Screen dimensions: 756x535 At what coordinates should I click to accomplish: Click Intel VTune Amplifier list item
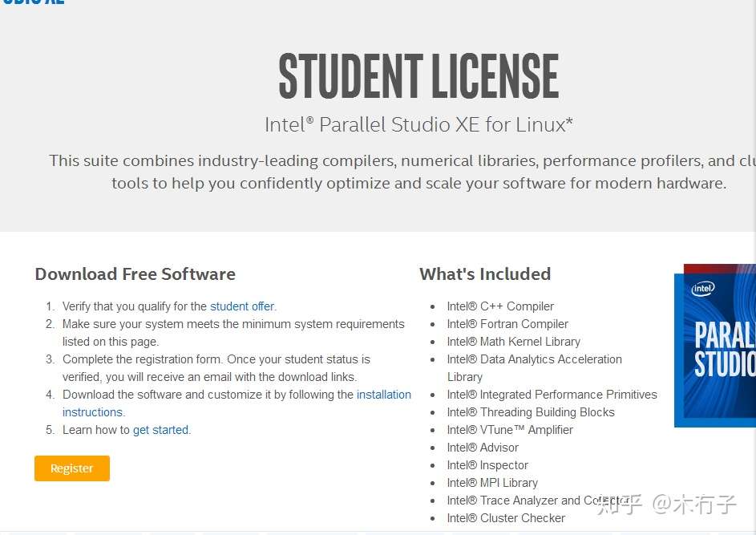(510, 430)
